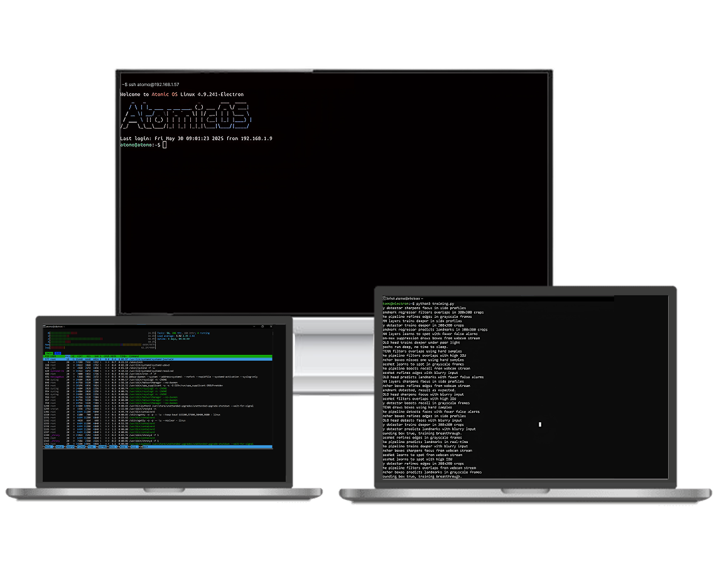Screen dimensions: 719x588
Task: Click the line 'epochs run deep, no time to sleep'
Action: (415, 347)
